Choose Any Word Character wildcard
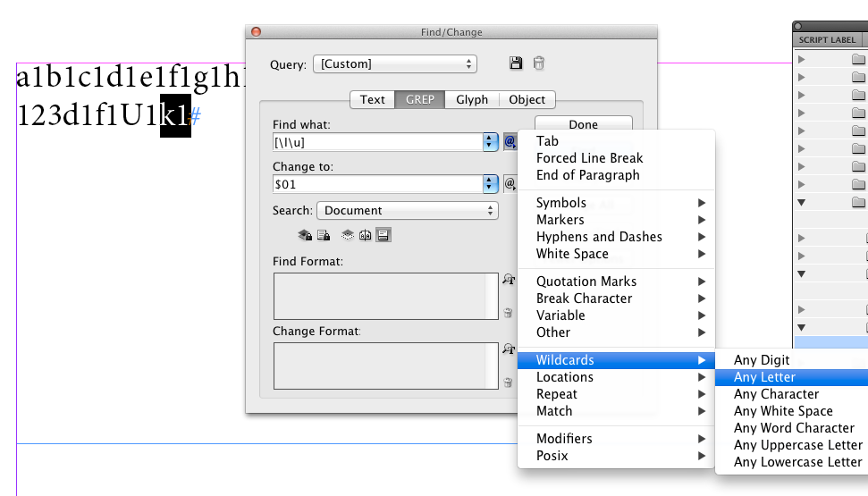The height and width of the screenshot is (496, 868). click(x=792, y=428)
